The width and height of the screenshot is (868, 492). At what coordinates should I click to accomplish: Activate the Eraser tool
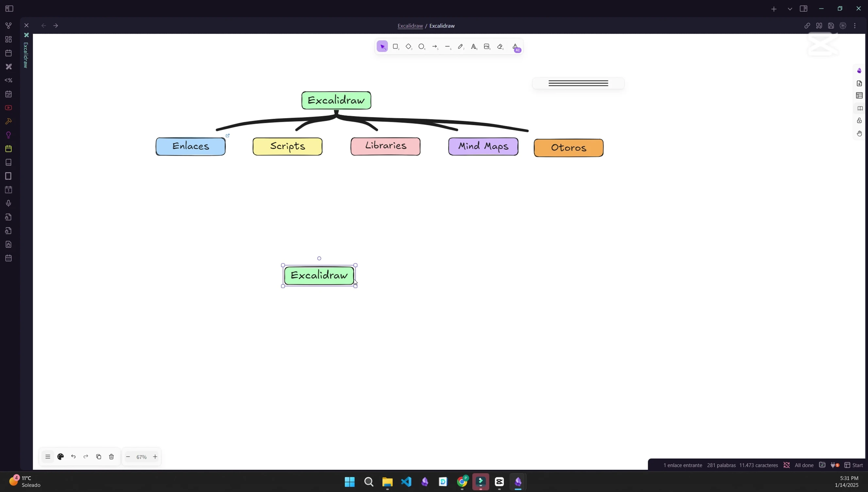click(x=500, y=47)
